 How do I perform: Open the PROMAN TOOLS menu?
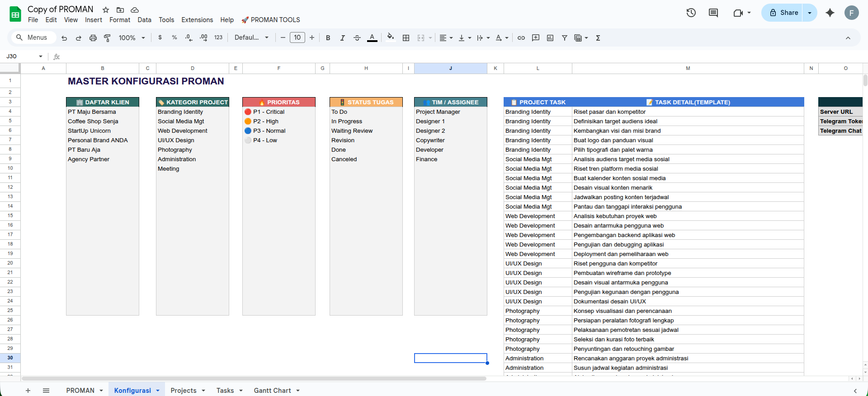coord(271,20)
